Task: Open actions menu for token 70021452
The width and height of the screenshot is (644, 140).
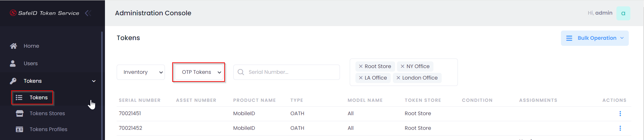Action: pyautogui.click(x=620, y=128)
